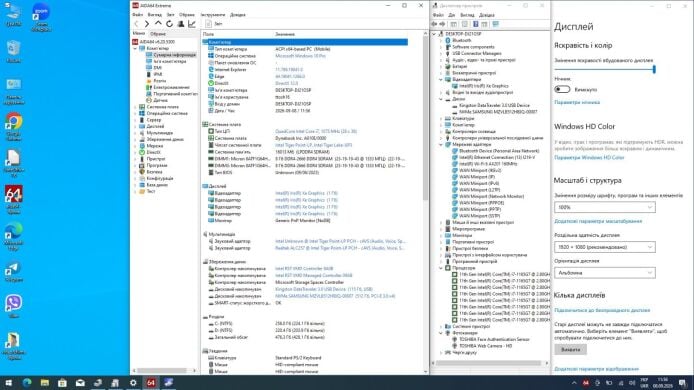Adjust the display brightness slider
This screenshot has height=390, width=694.
coord(605,69)
